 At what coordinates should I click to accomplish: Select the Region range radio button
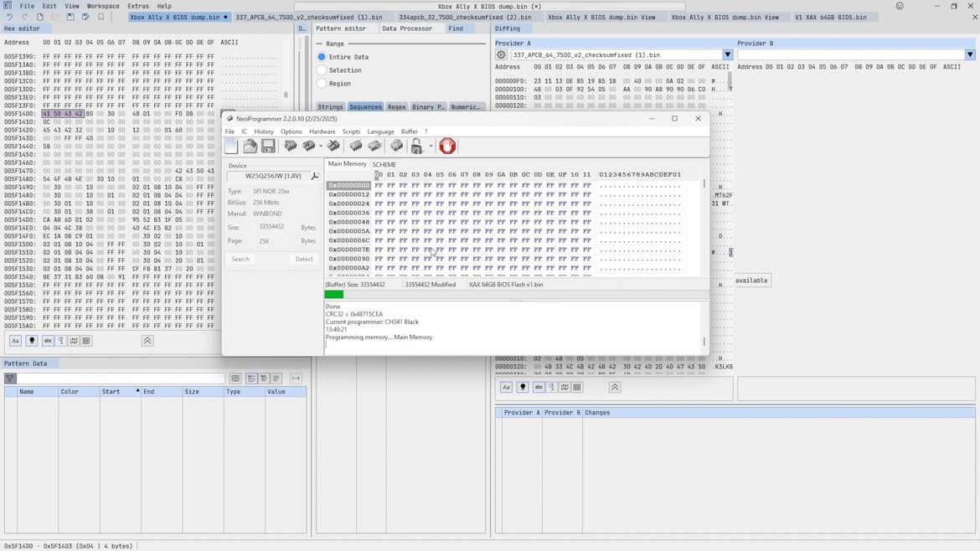pyautogui.click(x=322, y=84)
